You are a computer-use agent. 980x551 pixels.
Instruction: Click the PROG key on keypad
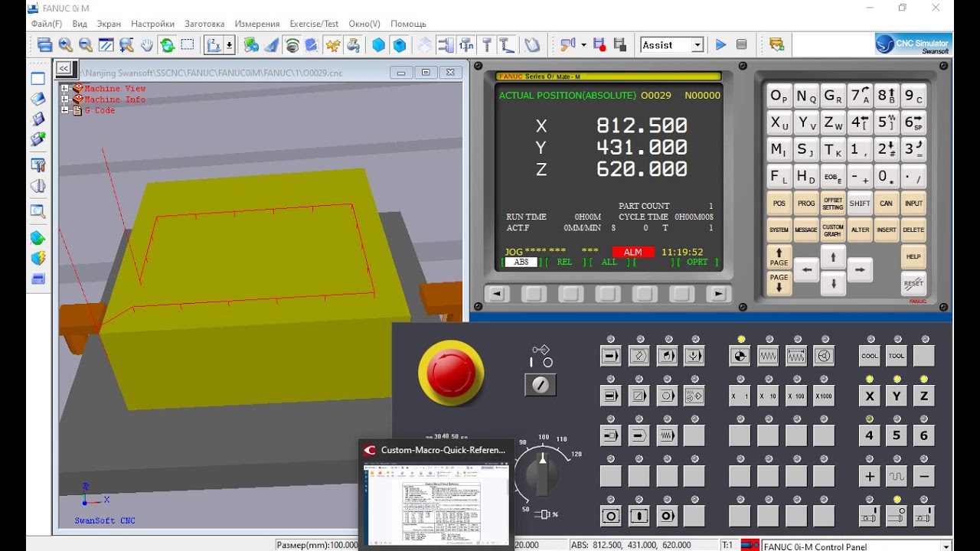[x=805, y=204]
